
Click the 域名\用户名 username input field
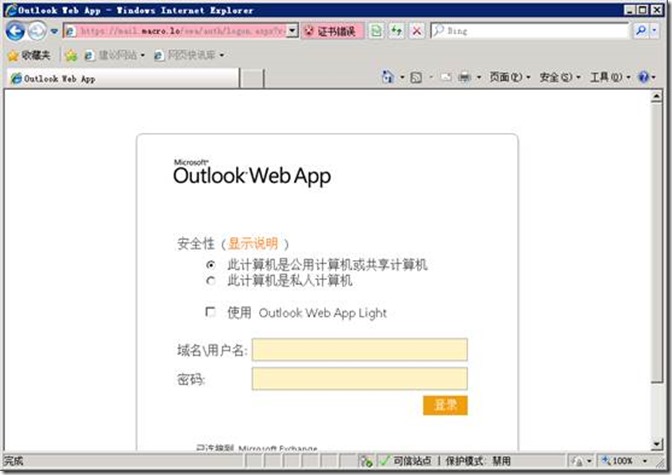(360, 349)
